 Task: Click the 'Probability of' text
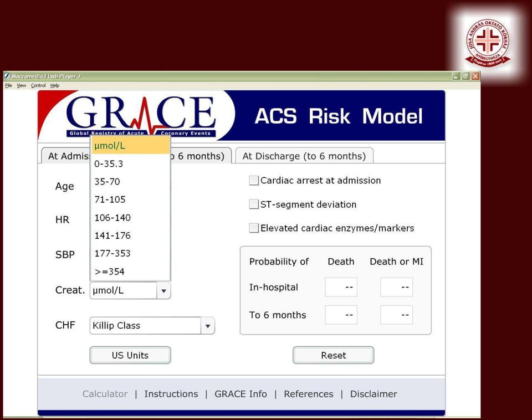pyautogui.click(x=279, y=262)
